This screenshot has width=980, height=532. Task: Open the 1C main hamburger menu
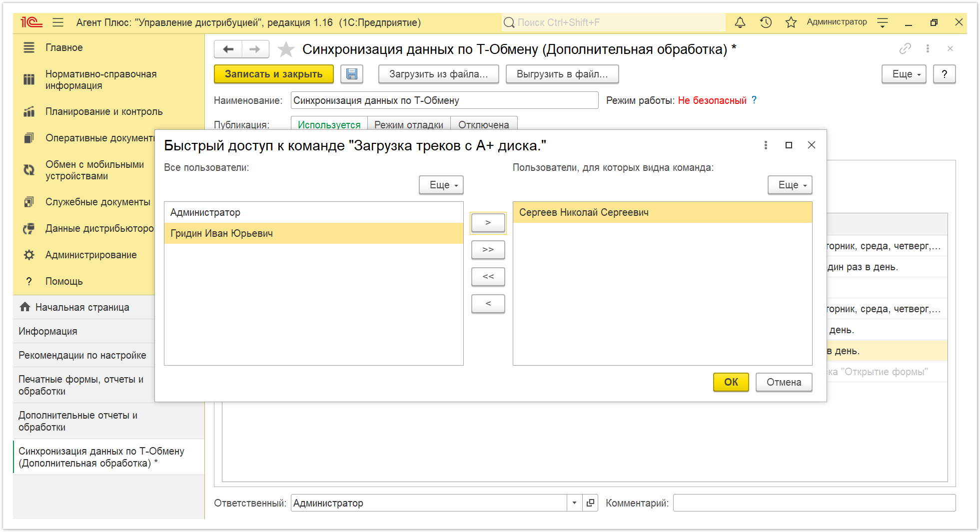point(58,22)
